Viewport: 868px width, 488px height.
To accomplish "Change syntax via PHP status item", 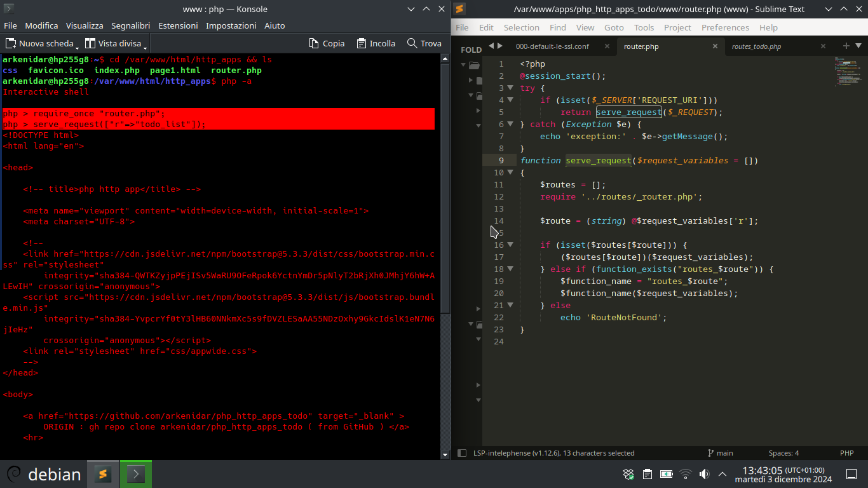I will coord(846,453).
